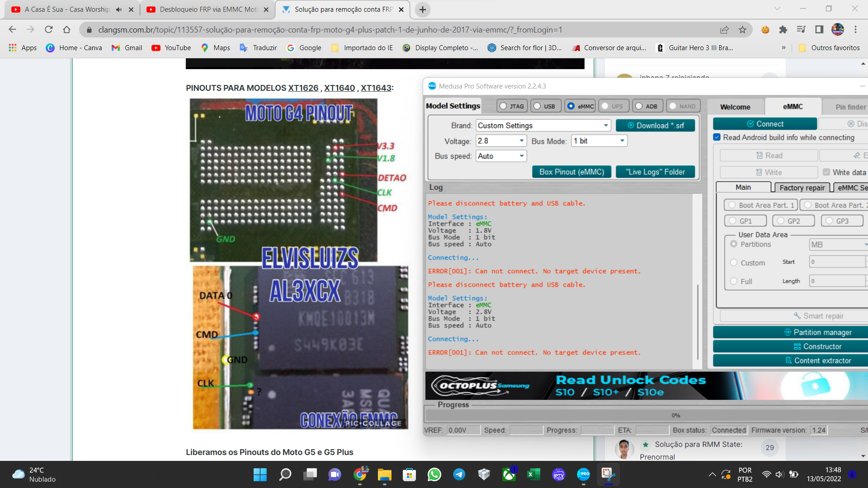Open WhatsApp from the taskbar
This screenshot has height=488, width=868.
point(434,474)
